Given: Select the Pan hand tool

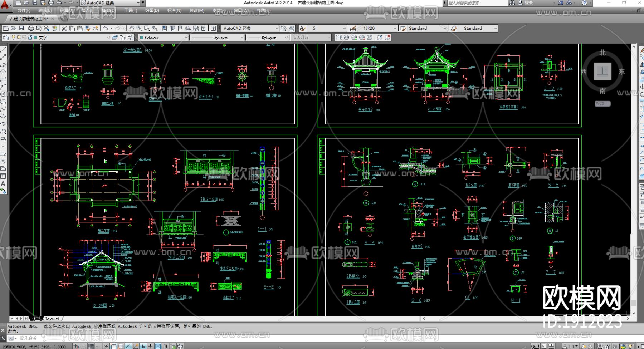Looking at the screenshot, I should tap(132, 28).
